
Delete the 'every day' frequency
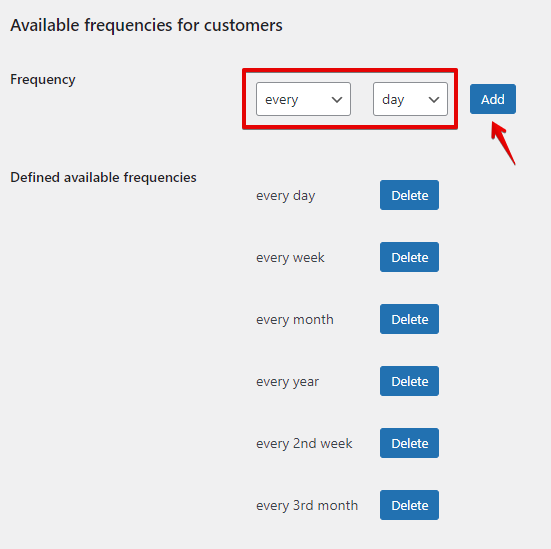(x=409, y=195)
